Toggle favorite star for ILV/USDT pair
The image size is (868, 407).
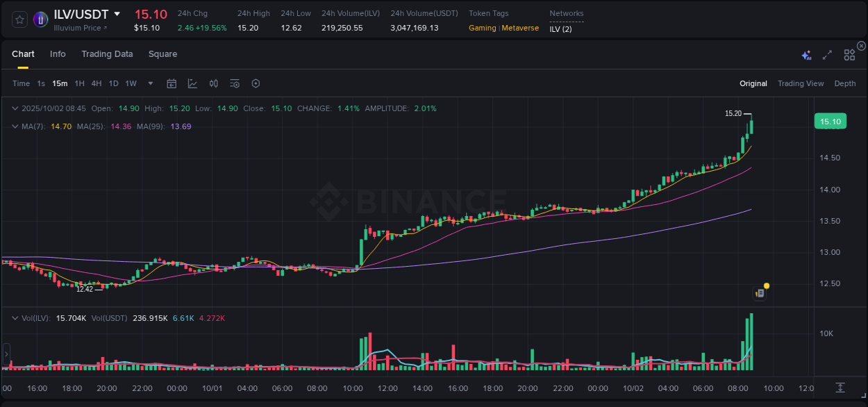(19, 19)
